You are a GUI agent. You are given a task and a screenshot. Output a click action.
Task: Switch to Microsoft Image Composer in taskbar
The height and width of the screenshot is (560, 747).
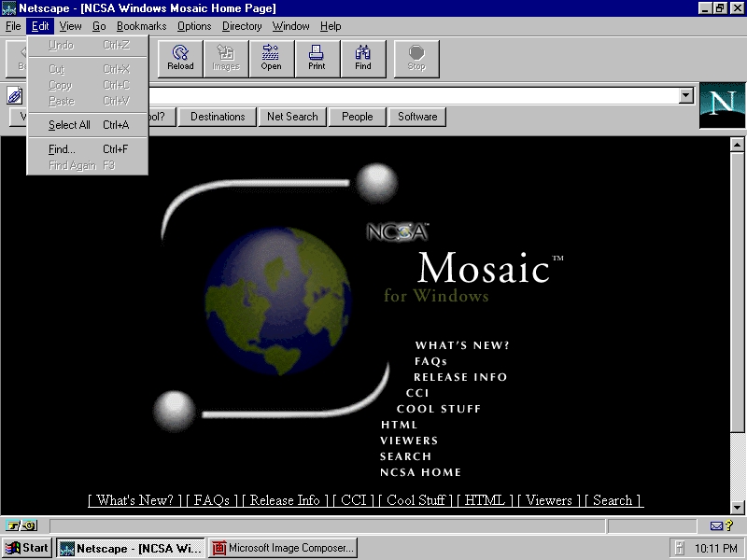click(x=283, y=548)
